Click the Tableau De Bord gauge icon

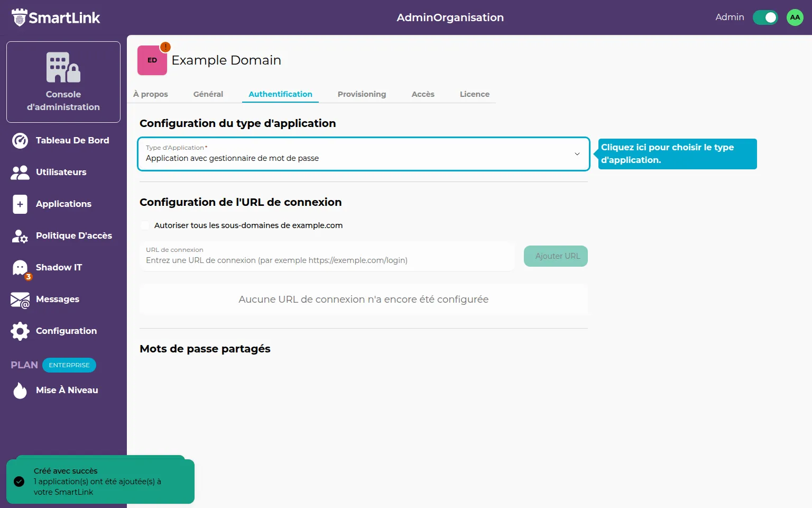[20, 140]
